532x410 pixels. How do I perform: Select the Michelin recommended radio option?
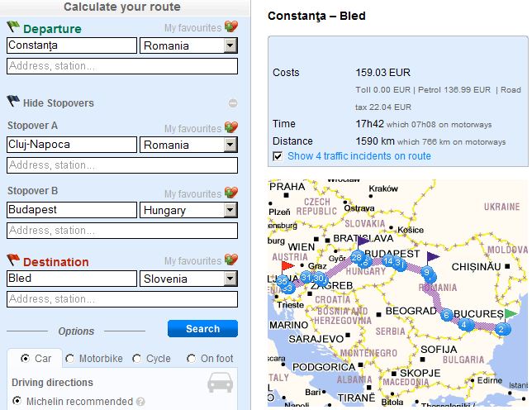click(17, 402)
